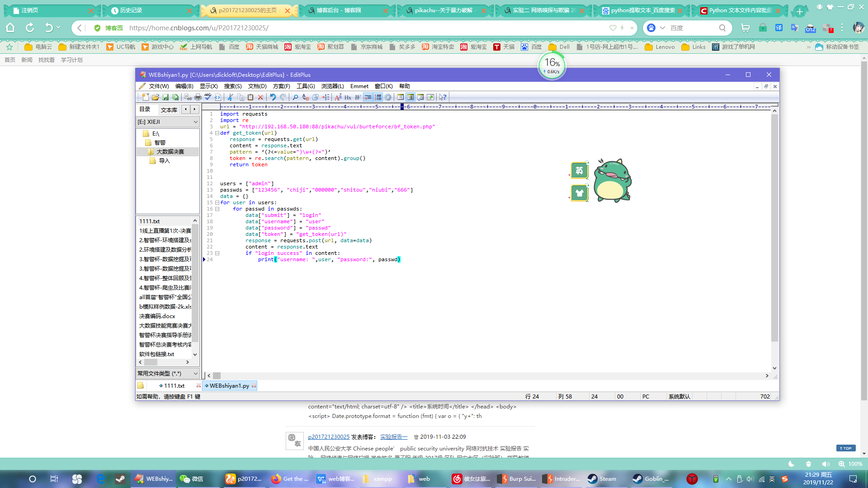The image size is (868, 488).
Task: Click the Save file icon
Action: click(165, 97)
